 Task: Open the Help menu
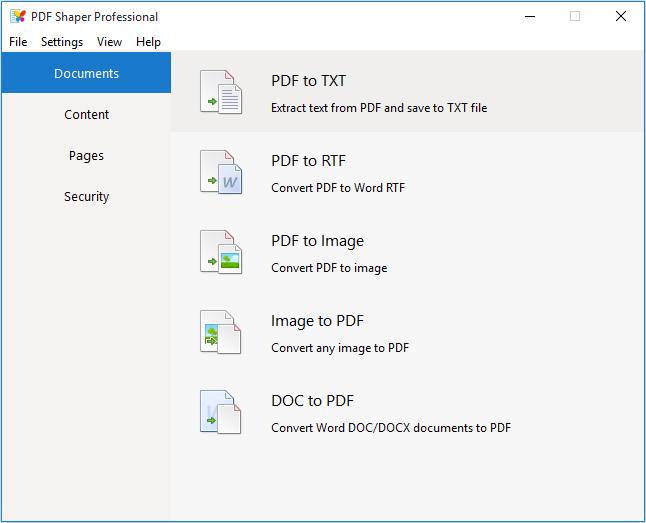point(148,42)
